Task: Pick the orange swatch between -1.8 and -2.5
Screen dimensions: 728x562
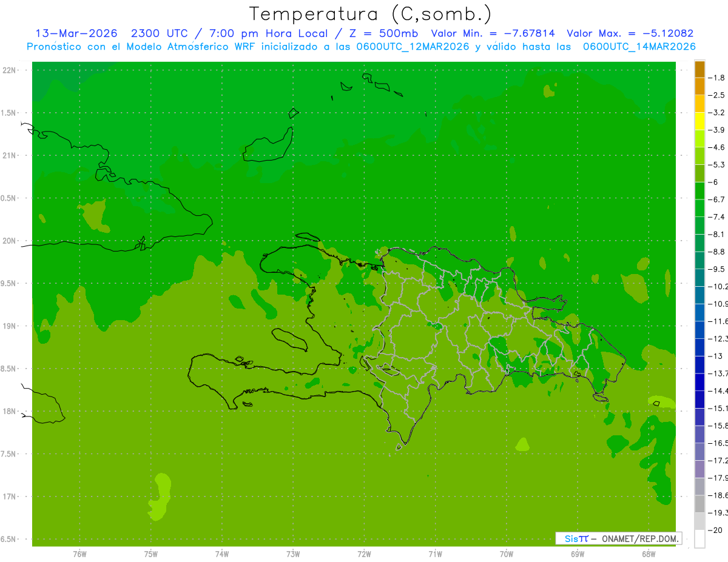Action: [699, 87]
